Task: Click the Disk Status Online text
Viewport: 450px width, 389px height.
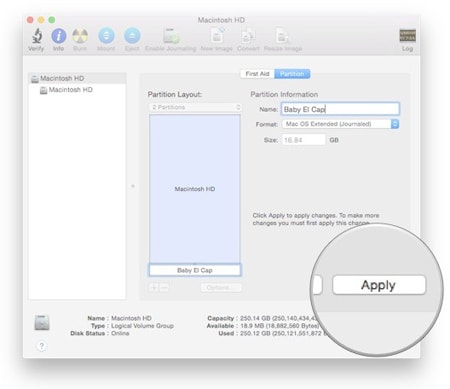Action: pos(120,333)
